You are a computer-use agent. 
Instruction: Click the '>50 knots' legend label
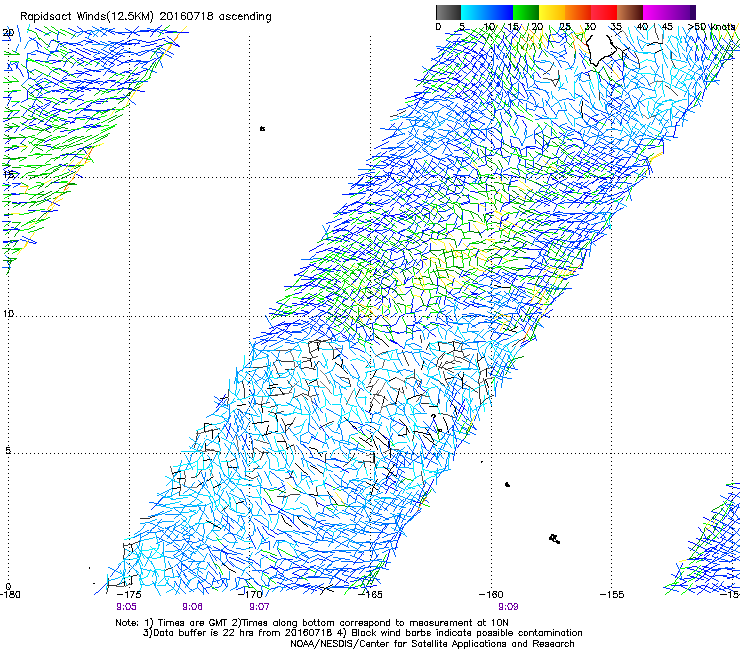tap(711, 27)
